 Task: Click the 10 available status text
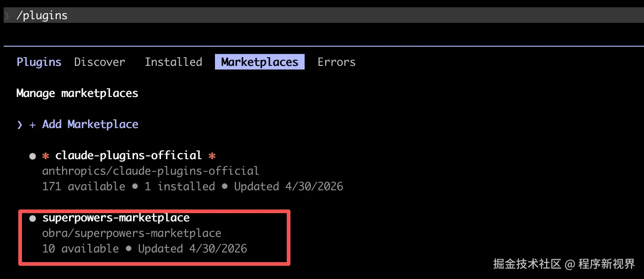80,249
